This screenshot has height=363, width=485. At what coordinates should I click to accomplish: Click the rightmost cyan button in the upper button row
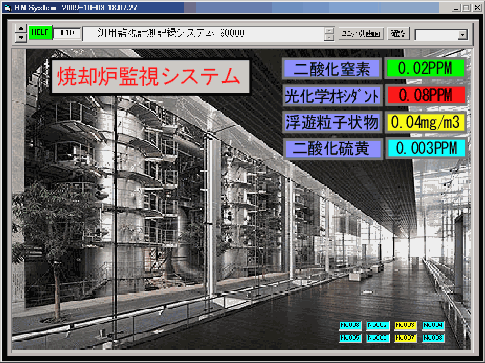[433, 325]
